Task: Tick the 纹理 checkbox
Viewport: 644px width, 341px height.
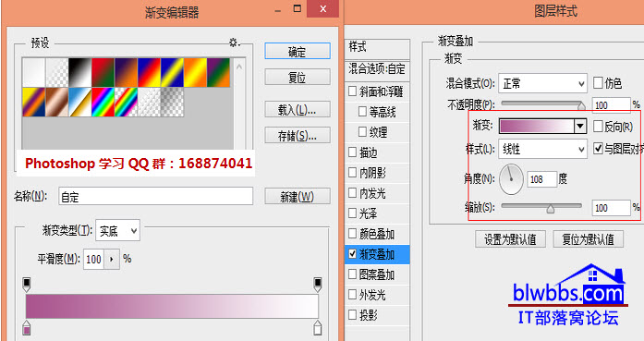Action: [x=362, y=132]
